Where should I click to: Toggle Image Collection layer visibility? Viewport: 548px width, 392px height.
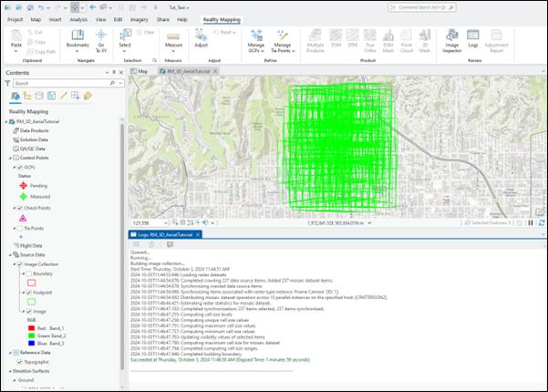[19, 264]
